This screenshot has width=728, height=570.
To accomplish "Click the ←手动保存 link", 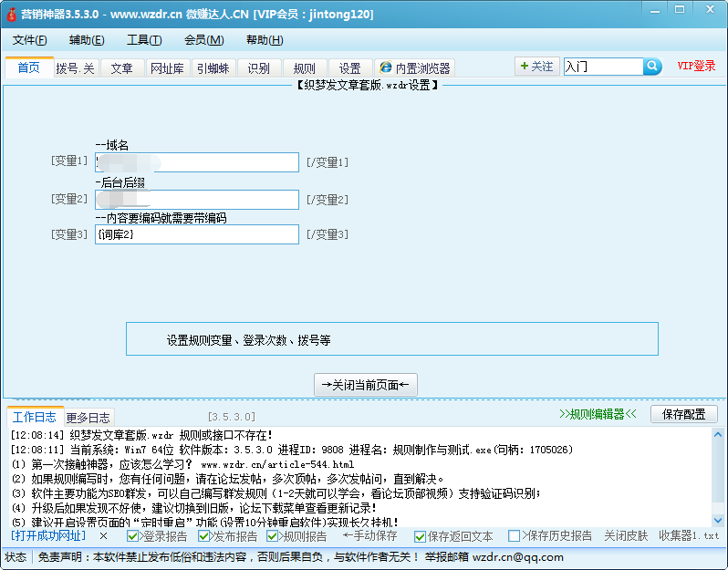I will [370, 536].
